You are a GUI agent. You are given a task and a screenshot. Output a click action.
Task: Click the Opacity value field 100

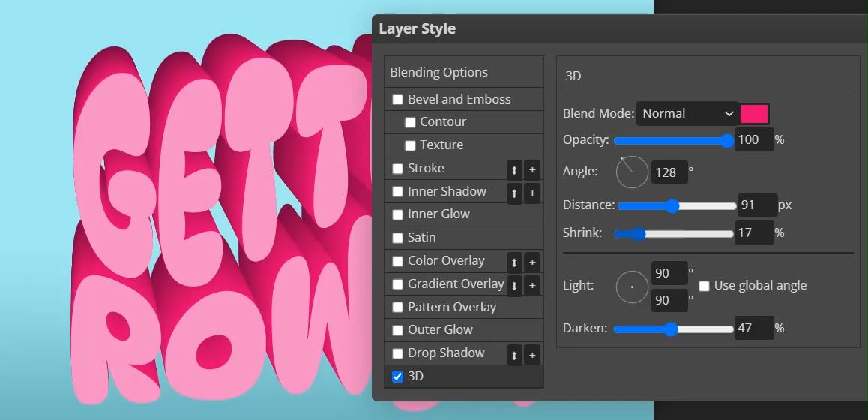753,139
